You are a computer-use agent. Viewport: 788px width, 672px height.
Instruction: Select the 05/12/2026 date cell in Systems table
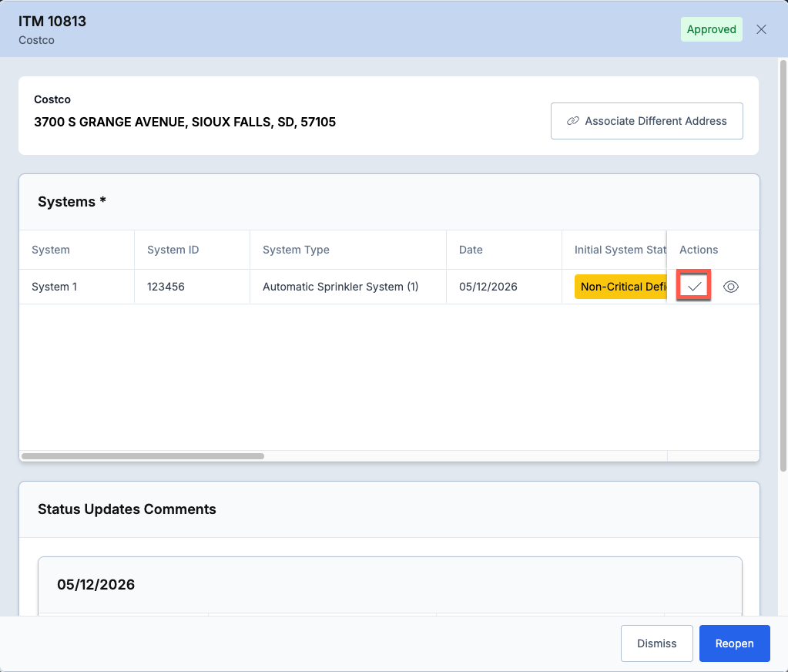tap(504, 287)
